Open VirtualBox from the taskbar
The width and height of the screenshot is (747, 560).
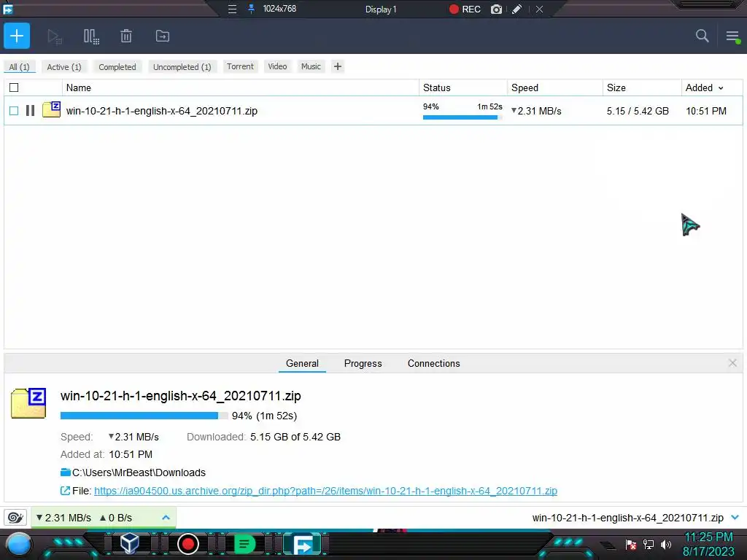coord(130,543)
